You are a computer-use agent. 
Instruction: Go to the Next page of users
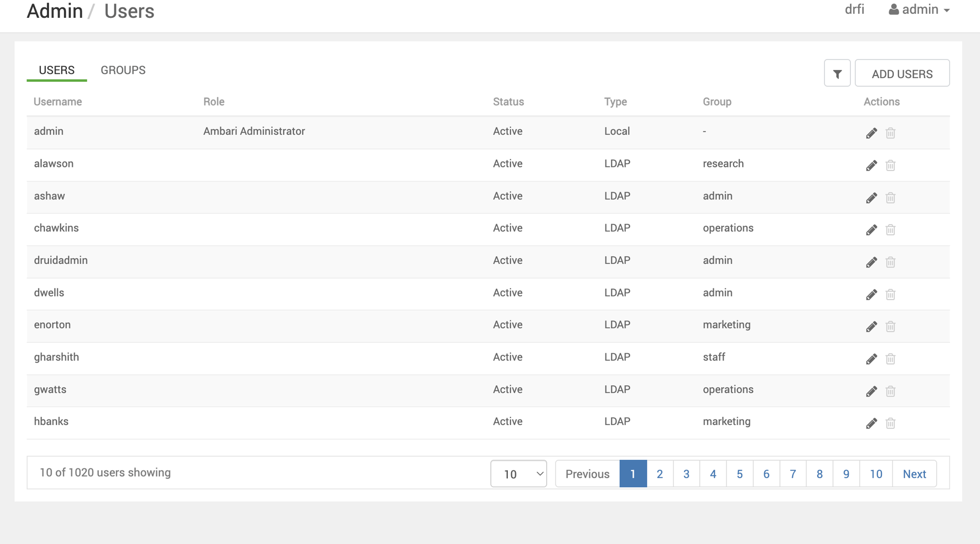[914, 474]
